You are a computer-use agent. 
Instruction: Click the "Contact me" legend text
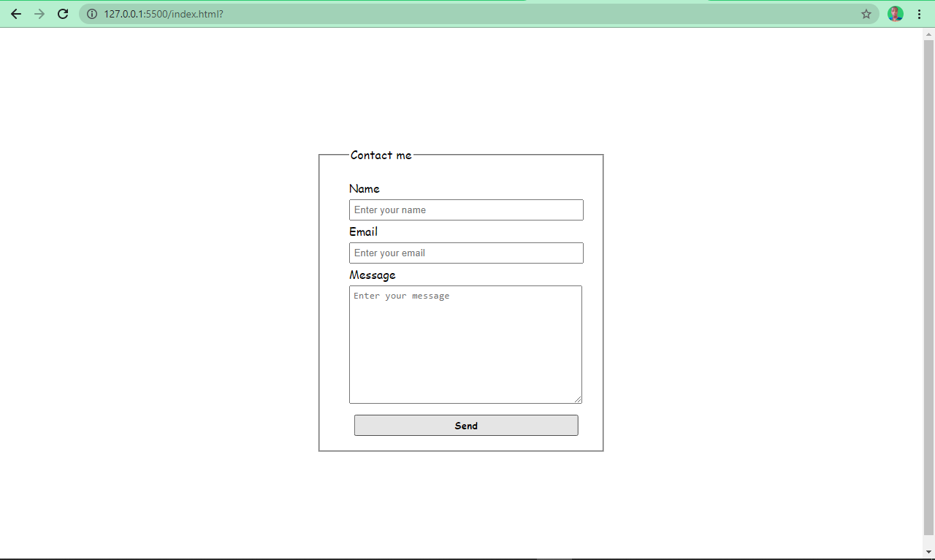click(x=381, y=155)
